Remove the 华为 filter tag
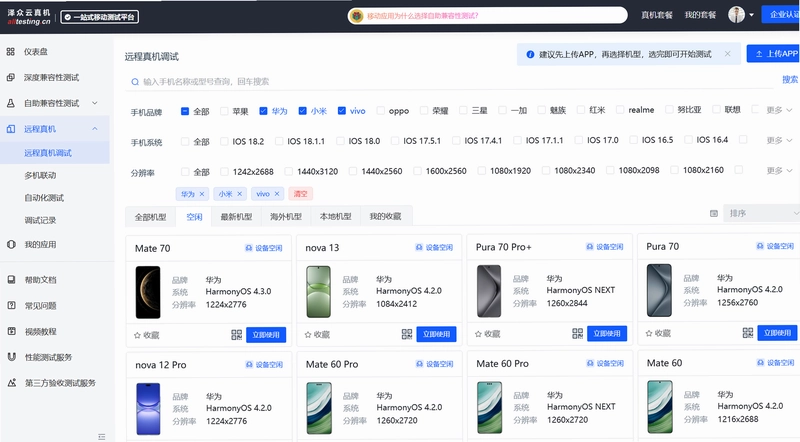The width and height of the screenshot is (800, 442). 202,194
